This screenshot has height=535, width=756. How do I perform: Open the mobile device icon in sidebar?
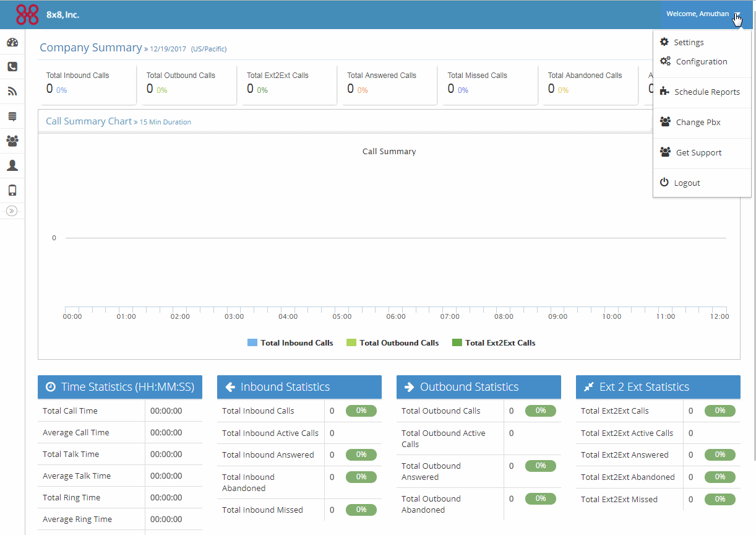click(x=12, y=190)
